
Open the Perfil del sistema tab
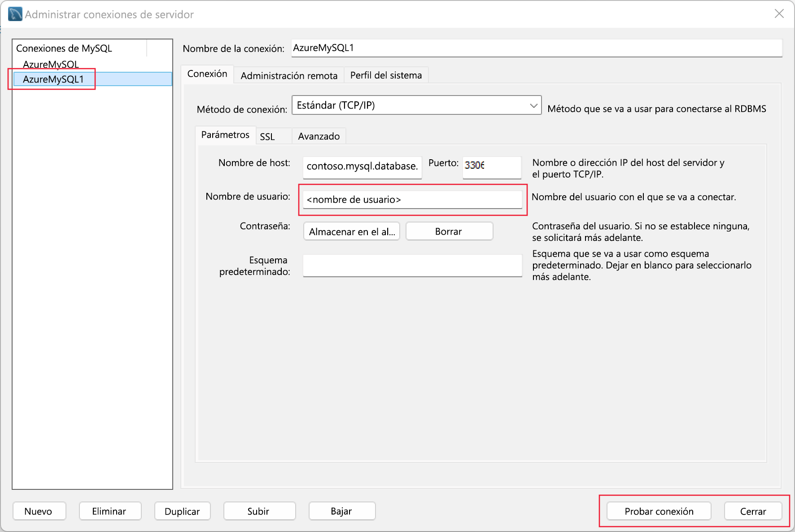click(x=386, y=75)
